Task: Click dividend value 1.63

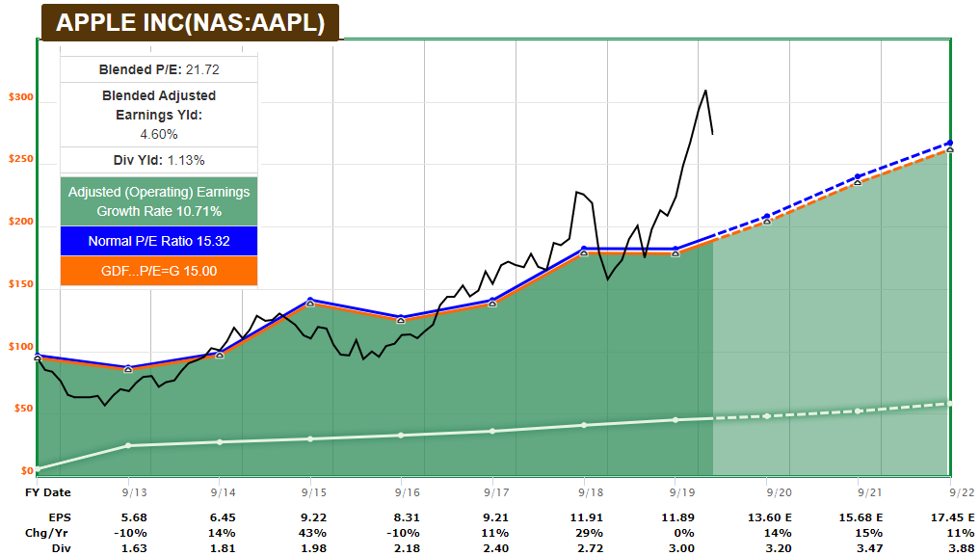Action: coord(135,548)
